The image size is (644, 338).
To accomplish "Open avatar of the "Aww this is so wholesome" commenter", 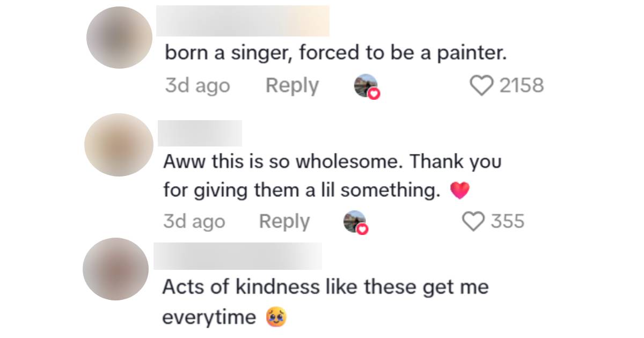I will [119, 145].
